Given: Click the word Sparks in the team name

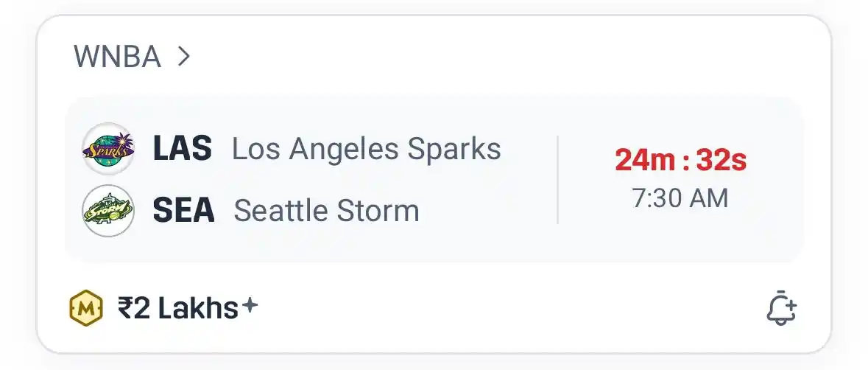Looking at the screenshot, I should point(454,149).
